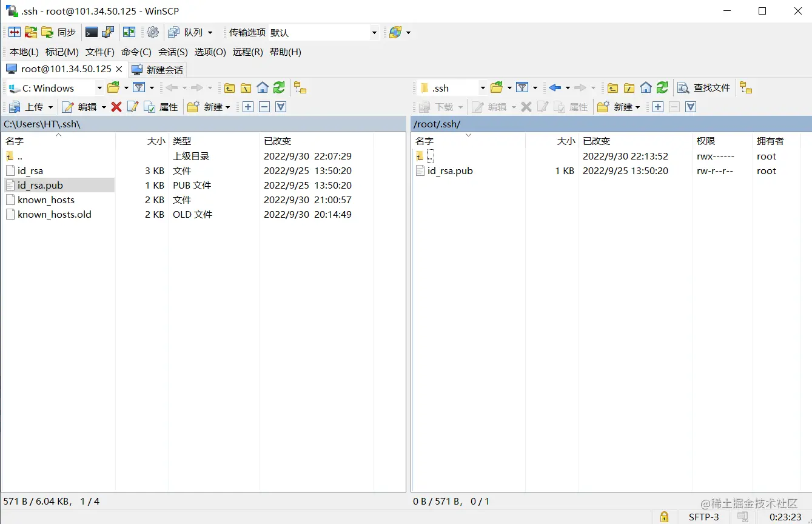The height and width of the screenshot is (524, 812).
Task: Open the remote .ssh directory selector
Action: click(x=452, y=88)
